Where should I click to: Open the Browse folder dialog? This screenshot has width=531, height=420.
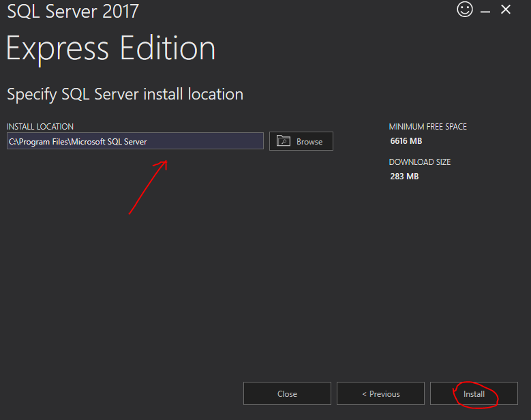pos(301,141)
